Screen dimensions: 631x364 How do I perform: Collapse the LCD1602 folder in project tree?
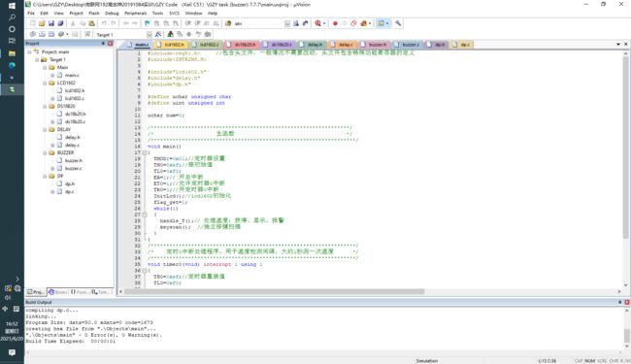coord(45,83)
